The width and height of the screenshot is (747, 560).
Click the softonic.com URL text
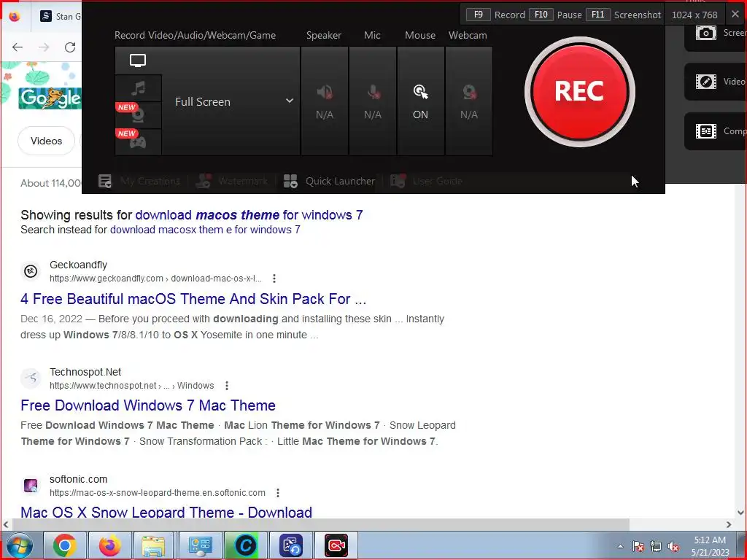158,493
